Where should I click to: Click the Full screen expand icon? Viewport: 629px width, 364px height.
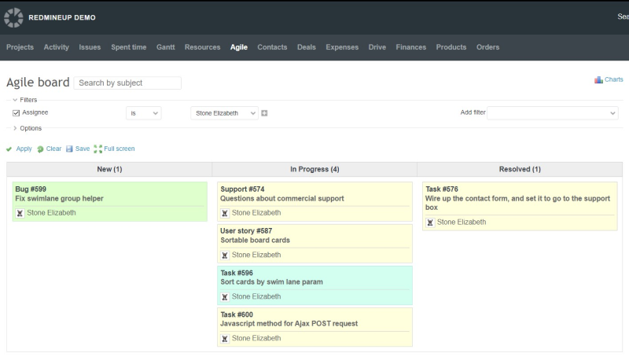coord(98,149)
